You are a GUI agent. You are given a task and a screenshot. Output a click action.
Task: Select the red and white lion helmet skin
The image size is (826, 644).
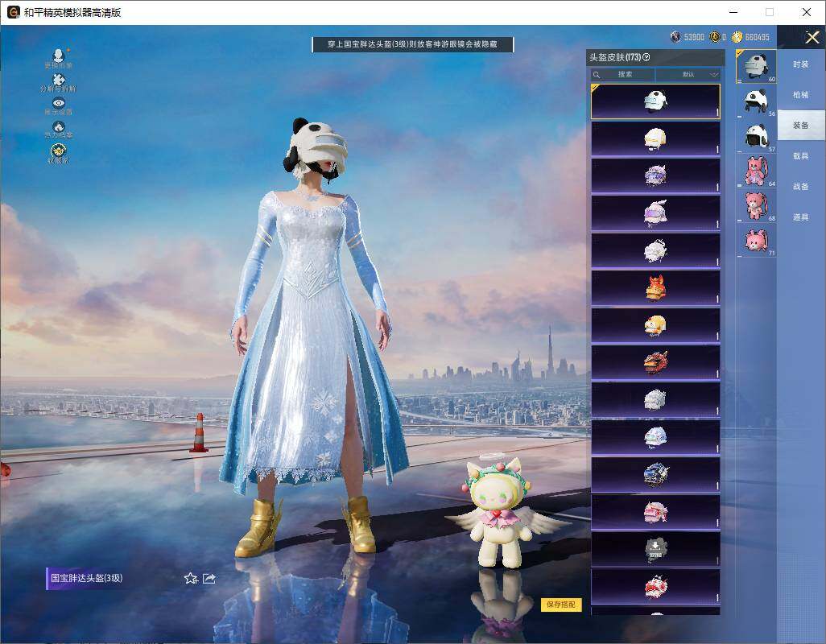(655, 587)
